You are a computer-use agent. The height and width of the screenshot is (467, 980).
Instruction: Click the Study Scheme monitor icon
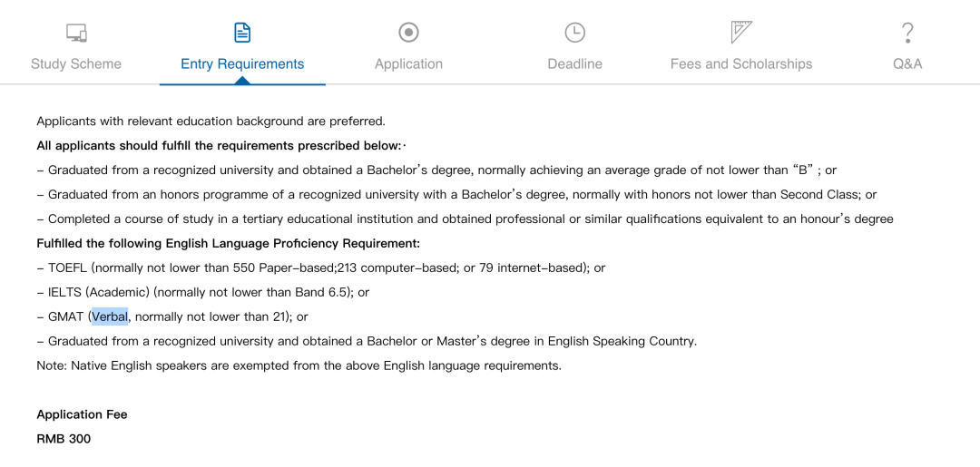point(76,33)
